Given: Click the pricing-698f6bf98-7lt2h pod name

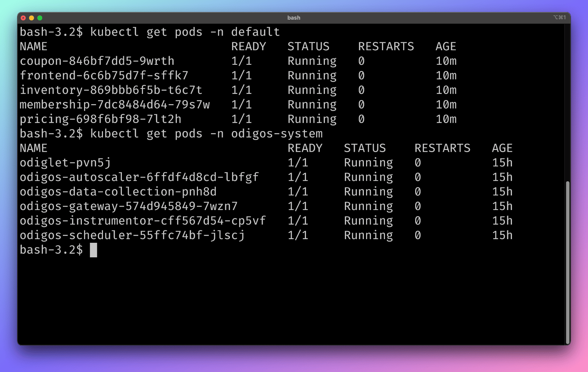Looking at the screenshot, I should [x=100, y=119].
